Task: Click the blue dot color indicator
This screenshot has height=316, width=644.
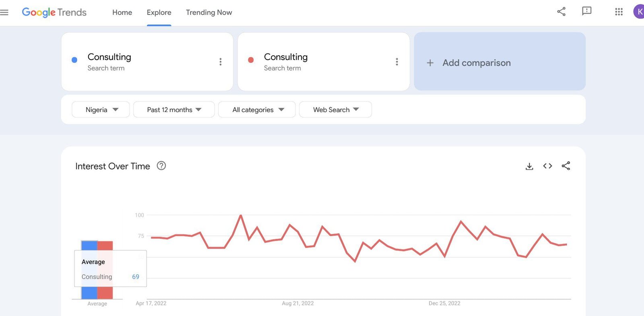Action: 74,60
